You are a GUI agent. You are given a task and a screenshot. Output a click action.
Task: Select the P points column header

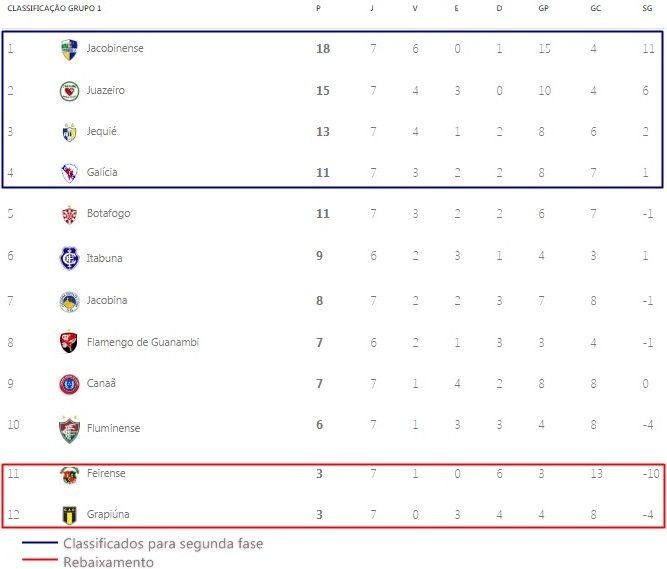pos(318,8)
